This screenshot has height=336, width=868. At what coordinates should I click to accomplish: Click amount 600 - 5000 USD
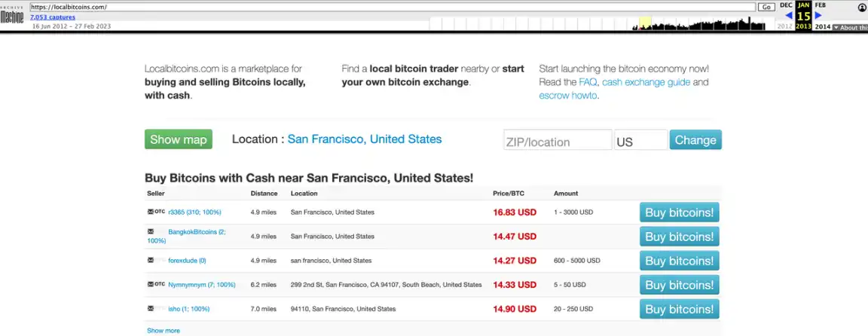[577, 261]
